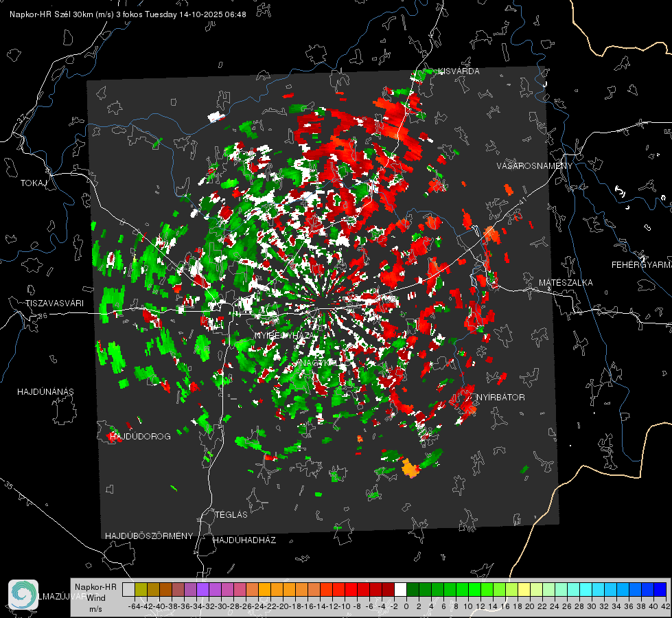
Task: Select the KISVÁRDA city label
Action: coord(459,71)
